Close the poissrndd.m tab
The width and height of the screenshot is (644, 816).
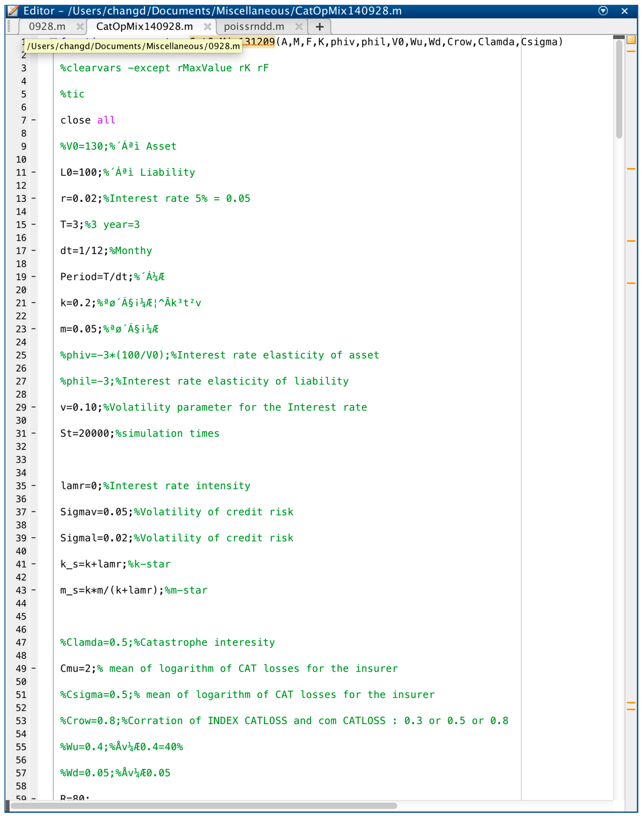point(299,26)
